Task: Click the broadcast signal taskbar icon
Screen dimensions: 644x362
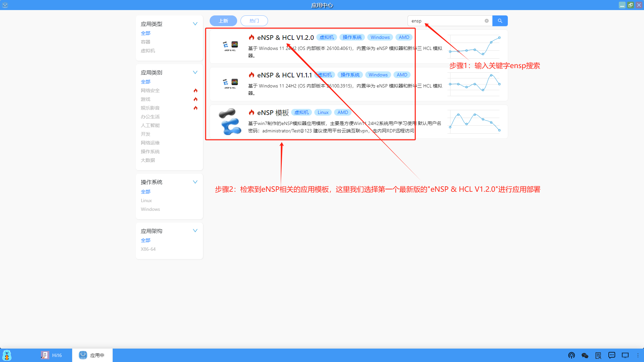Action: coord(572,355)
